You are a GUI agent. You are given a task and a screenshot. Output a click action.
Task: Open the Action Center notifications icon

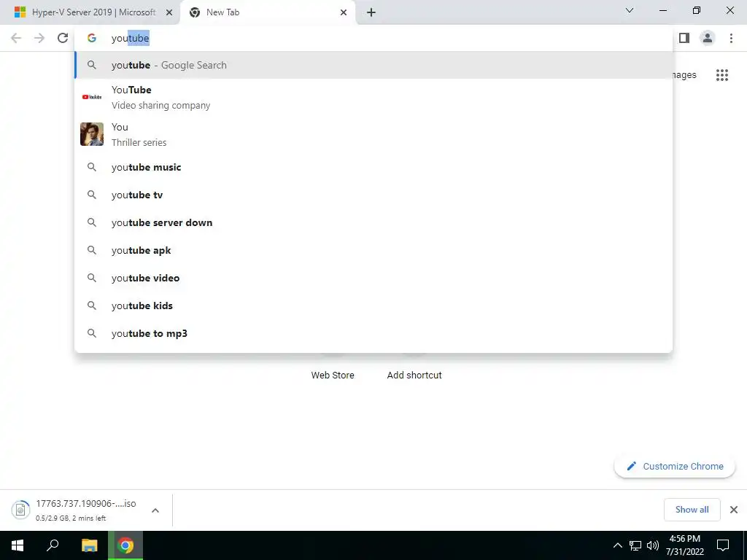click(x=723, y=545)
